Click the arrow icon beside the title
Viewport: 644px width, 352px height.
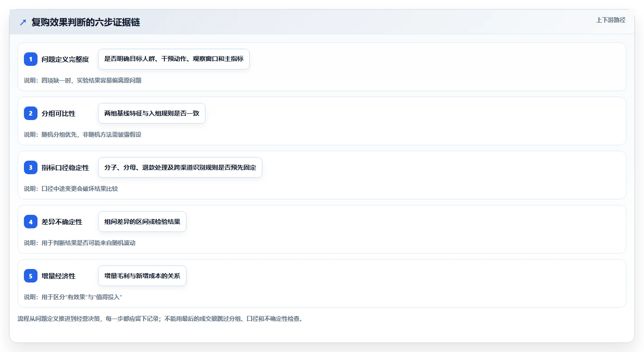pos(23,23)
